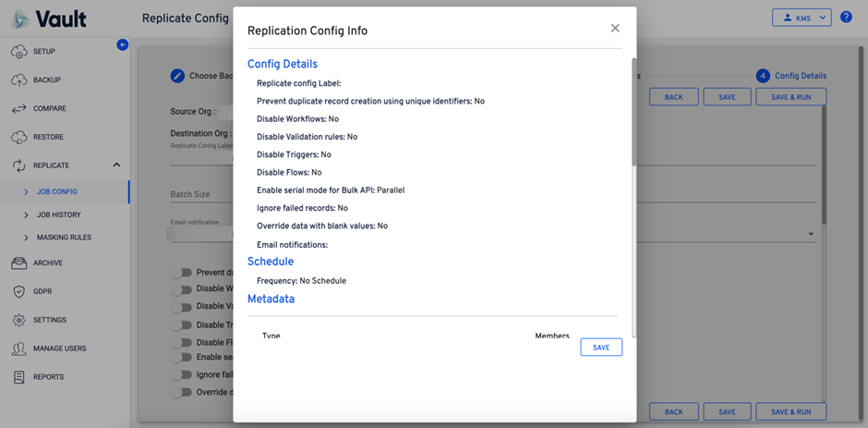Click the Archive box icon
The height and width of the screenshot is (428, 868).
click(18, 263)
